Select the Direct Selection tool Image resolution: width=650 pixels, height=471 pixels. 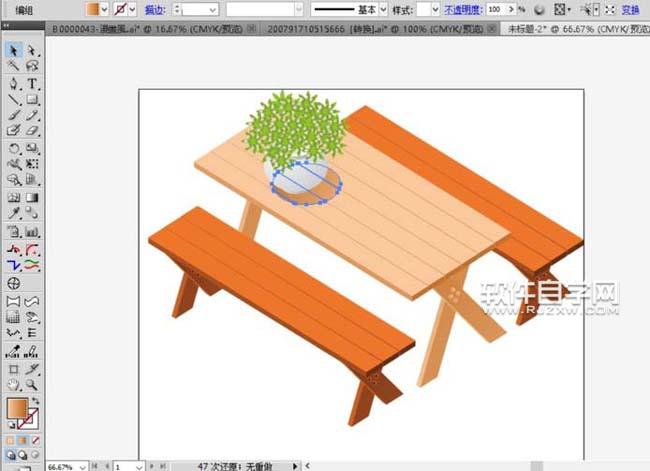pyautogui.click(x=32, y=51)
